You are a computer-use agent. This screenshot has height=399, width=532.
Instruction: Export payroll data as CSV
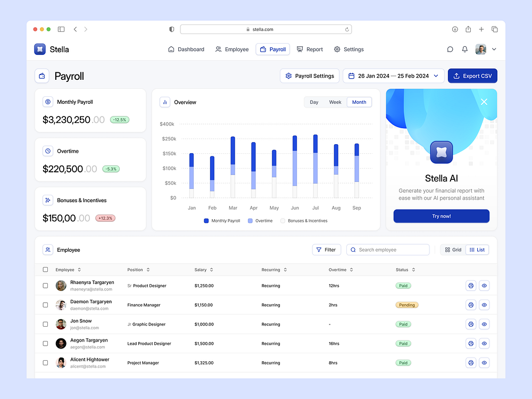(472, 76)
